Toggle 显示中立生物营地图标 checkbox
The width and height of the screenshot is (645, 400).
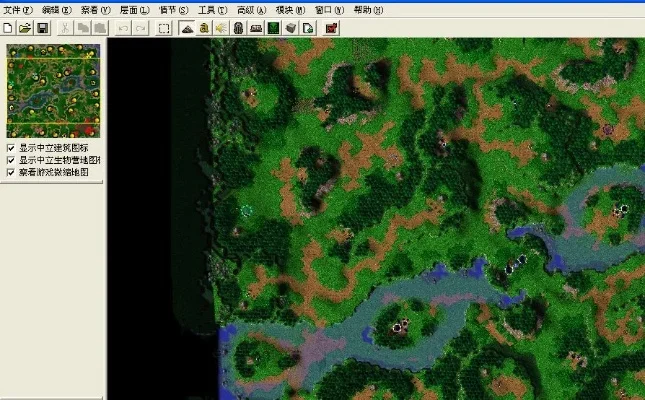tap(11, 160)
